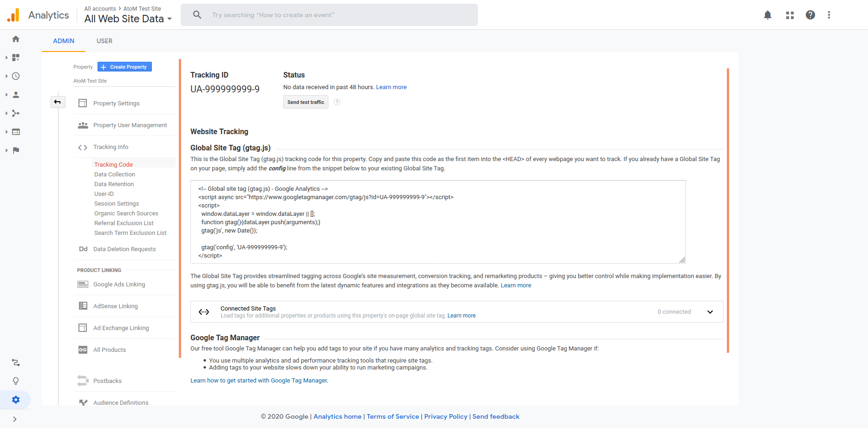Click inside the gtag.js tracking code box
The image size is (868, 428).
point(438,222)
